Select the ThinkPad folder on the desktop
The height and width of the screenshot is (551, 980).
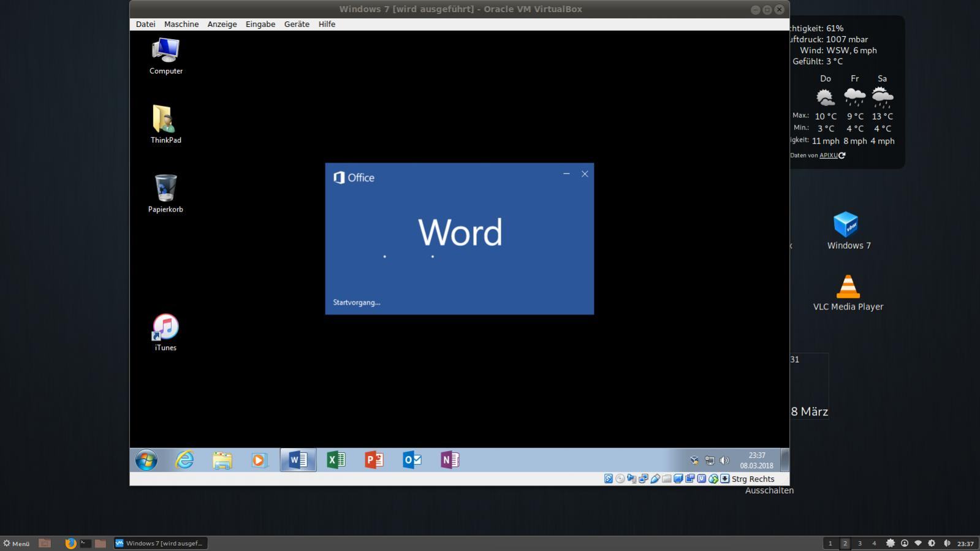pos(165,124)
